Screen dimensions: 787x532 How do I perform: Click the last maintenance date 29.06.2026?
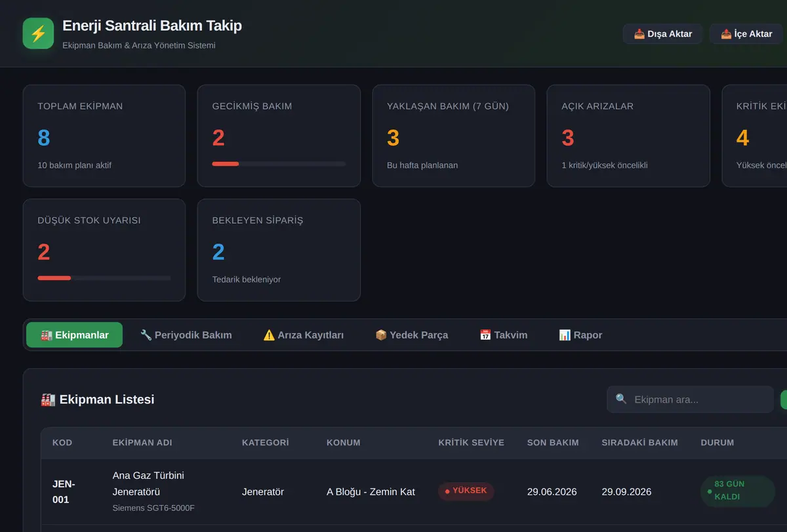(x=552, y=492)
